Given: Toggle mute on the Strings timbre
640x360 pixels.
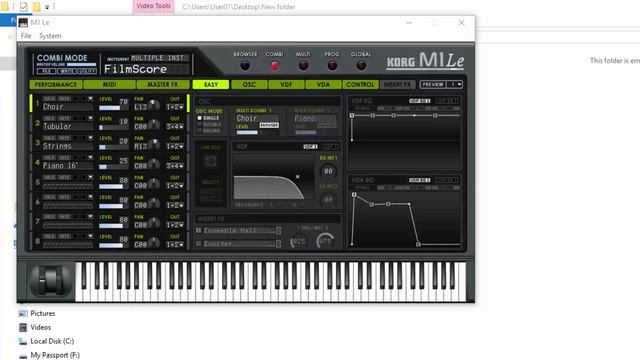Looking at the screenshot, I should point(64,138).
